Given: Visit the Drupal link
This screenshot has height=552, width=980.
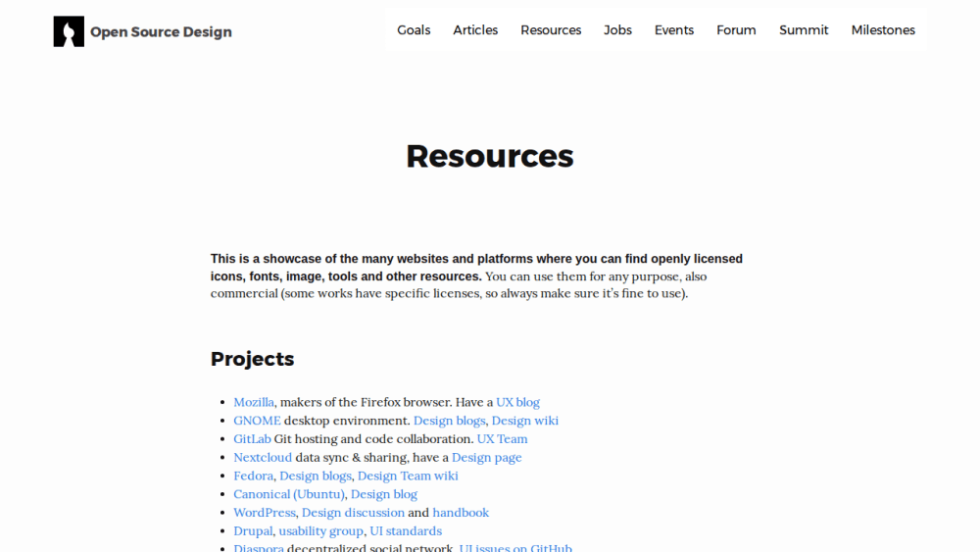Looking at the screenshot, I should [x=253, y=530].
